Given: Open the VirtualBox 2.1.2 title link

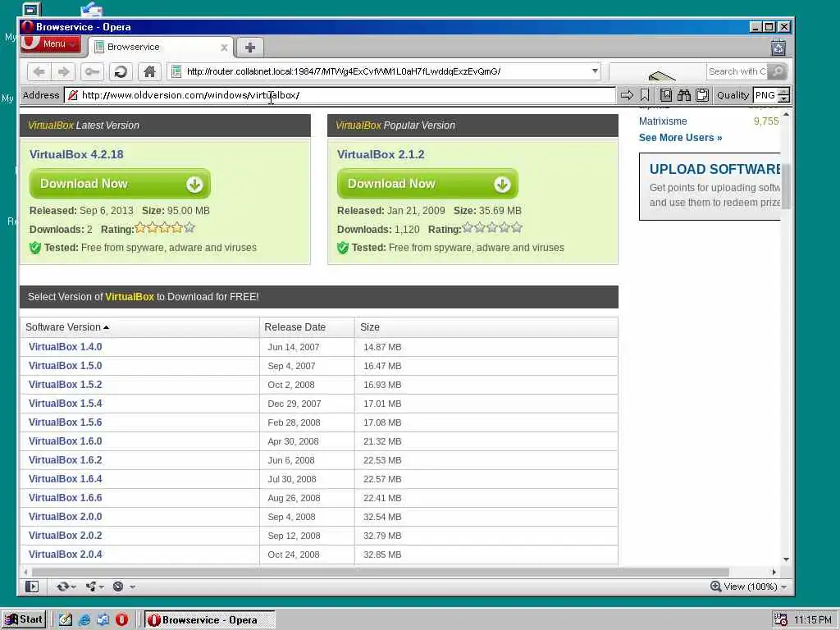Looking at the screenshot, I should 381,154.
